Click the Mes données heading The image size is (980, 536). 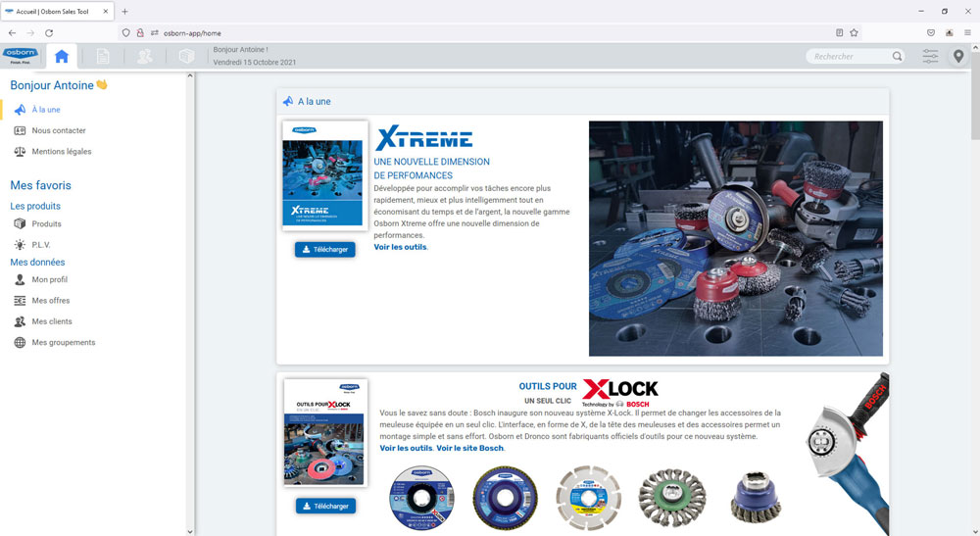(37, 263)
